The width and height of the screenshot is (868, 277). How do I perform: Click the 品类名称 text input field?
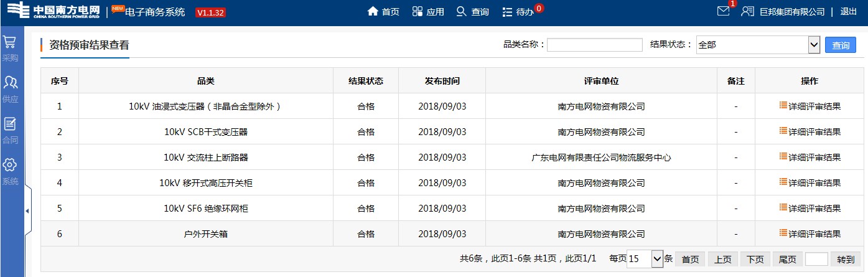pos(594,45)
